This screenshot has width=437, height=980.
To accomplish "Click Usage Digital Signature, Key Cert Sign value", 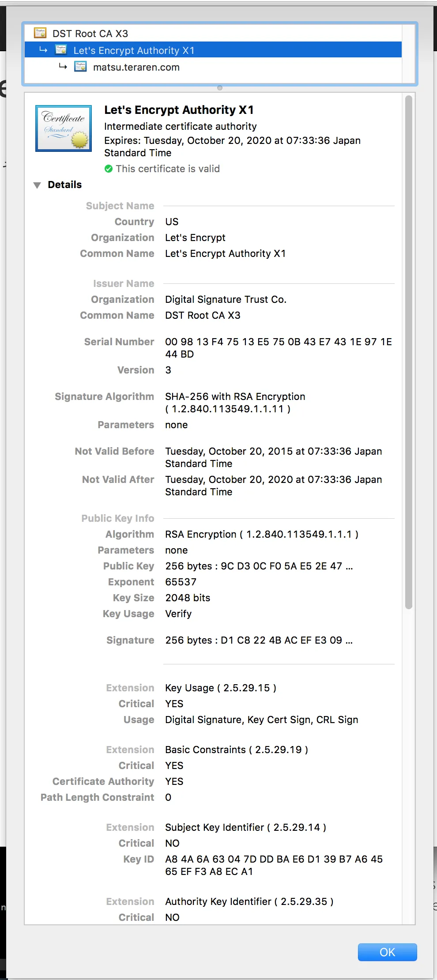I will click(x=262, y=720).
